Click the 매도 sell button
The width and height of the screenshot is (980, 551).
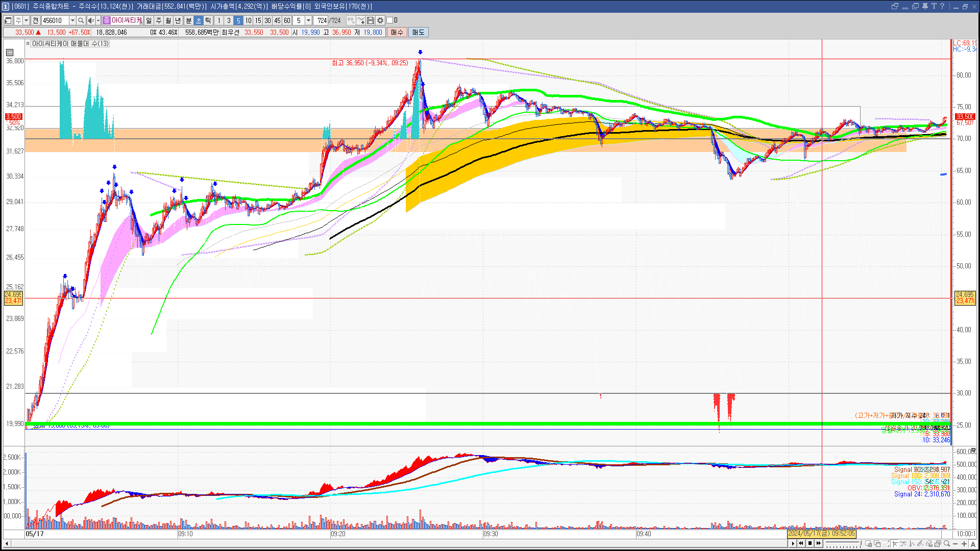pos(418,32)
